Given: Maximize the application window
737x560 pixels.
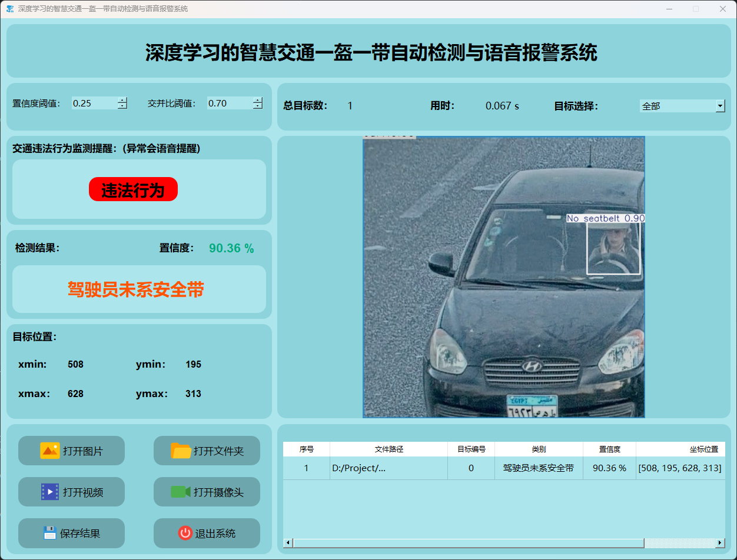Looking at the screenshot, I should coord(696,9).
